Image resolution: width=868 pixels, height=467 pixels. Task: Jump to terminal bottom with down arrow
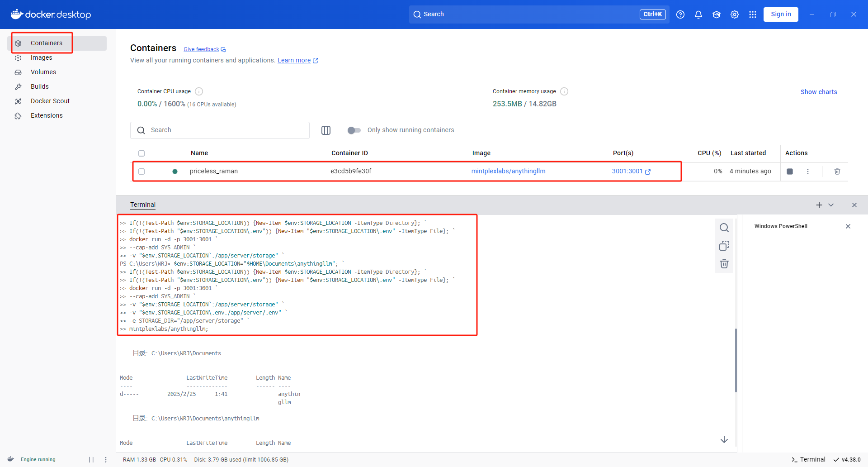tap(724, 439)
